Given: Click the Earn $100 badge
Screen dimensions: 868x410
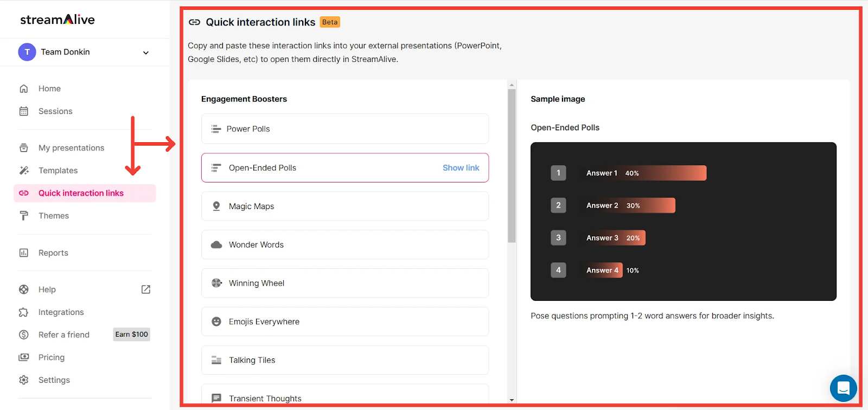Looking at the screenshot, I should tap(131, 335).
